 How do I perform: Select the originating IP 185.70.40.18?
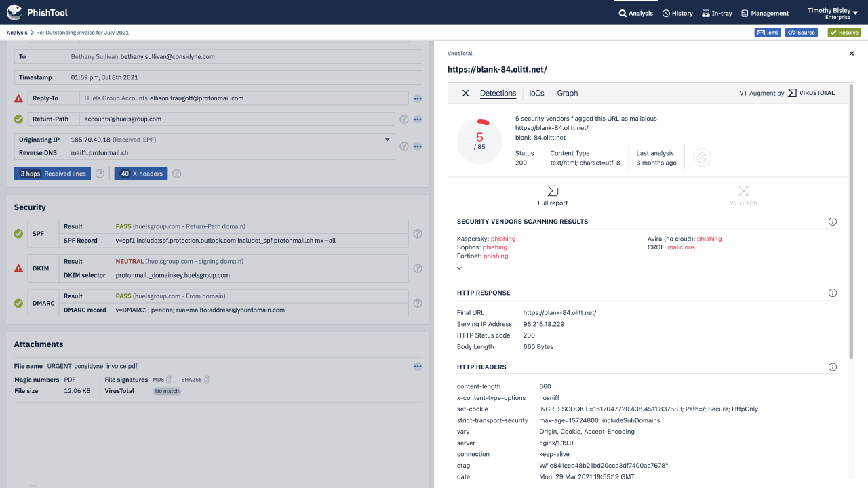[x=90, y=140]
